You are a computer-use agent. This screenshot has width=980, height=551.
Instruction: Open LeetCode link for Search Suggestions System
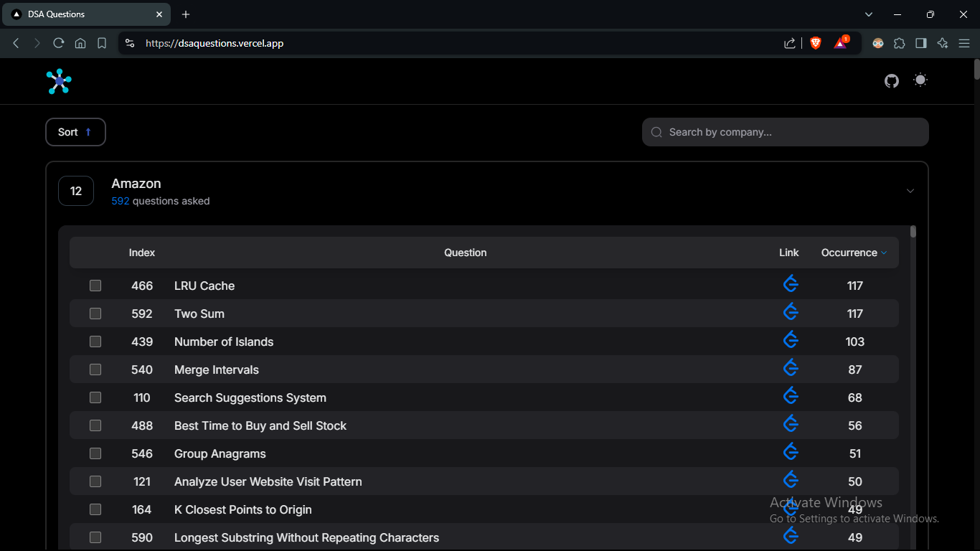click(791, 396)
